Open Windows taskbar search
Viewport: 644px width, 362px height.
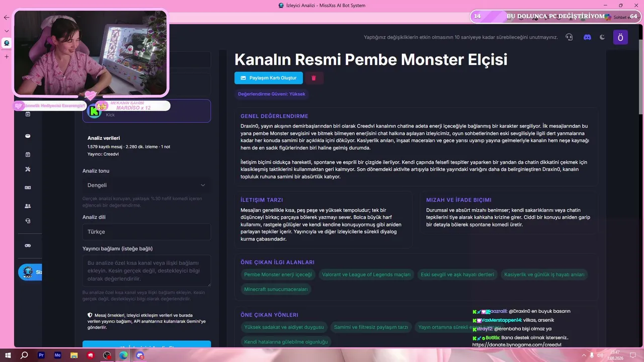pyautogui.click(x=24, y=355)
